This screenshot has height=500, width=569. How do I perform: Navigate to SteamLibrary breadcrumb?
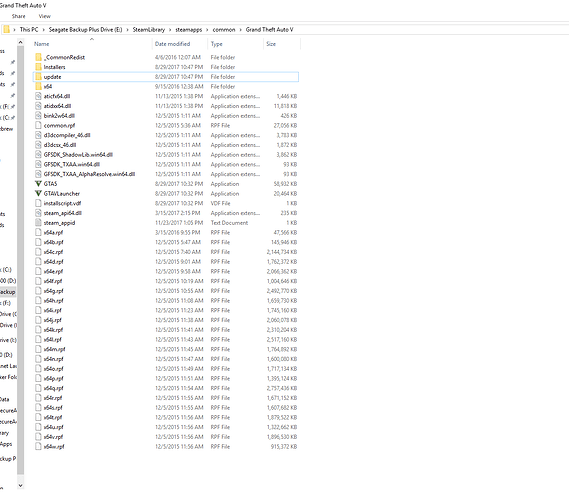pos(149,30)
